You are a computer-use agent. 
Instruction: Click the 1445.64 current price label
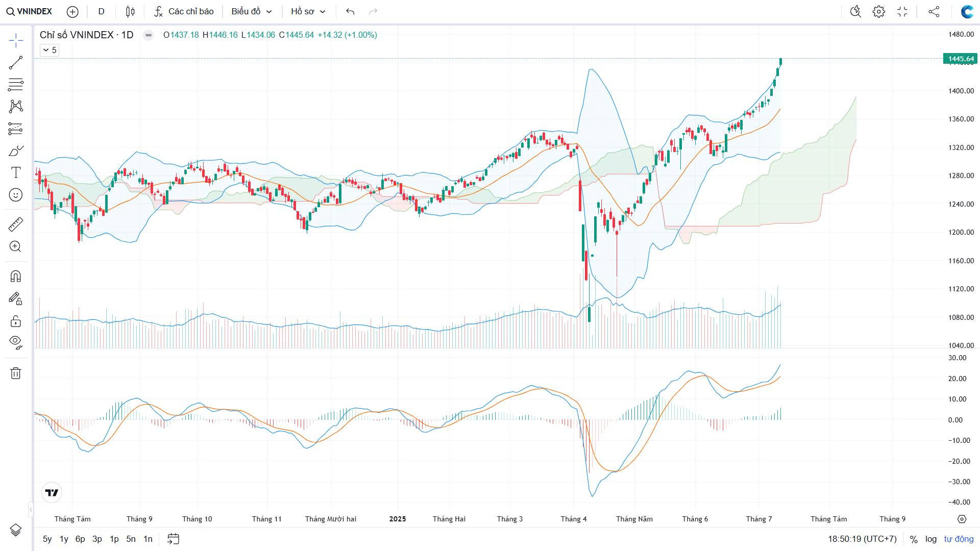pos(960,59)
